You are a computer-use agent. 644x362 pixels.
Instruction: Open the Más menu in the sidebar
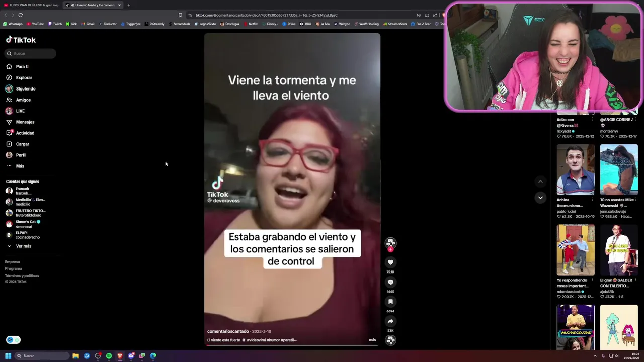(x=15, y=166)
